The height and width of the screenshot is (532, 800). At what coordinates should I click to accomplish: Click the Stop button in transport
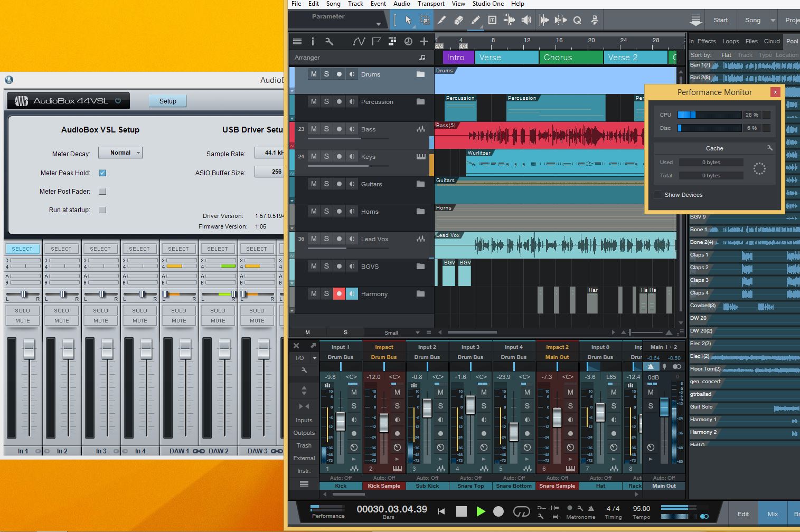click(462, 511)
